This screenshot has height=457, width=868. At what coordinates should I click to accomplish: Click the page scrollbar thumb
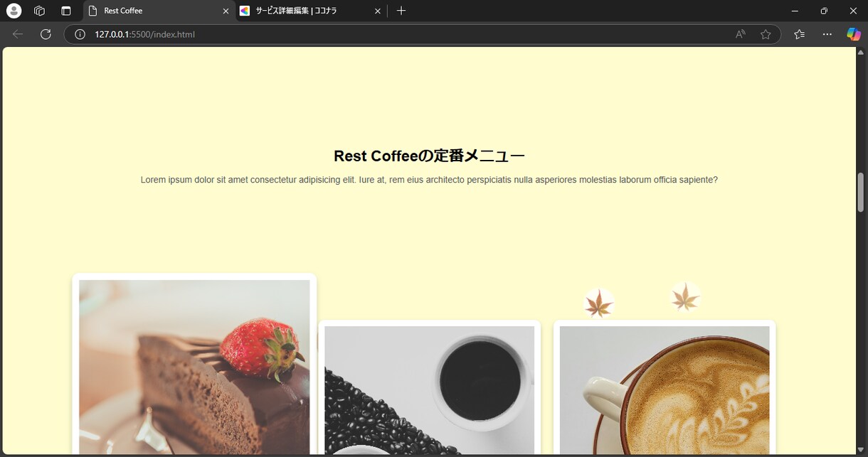(x=861, y=191)
